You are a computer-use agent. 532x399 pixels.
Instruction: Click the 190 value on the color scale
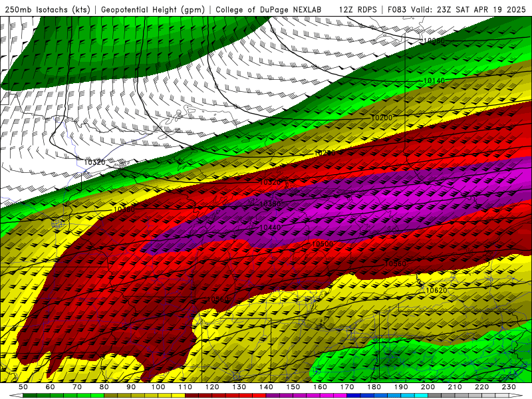pyautogui.click(x=401, y=387)
